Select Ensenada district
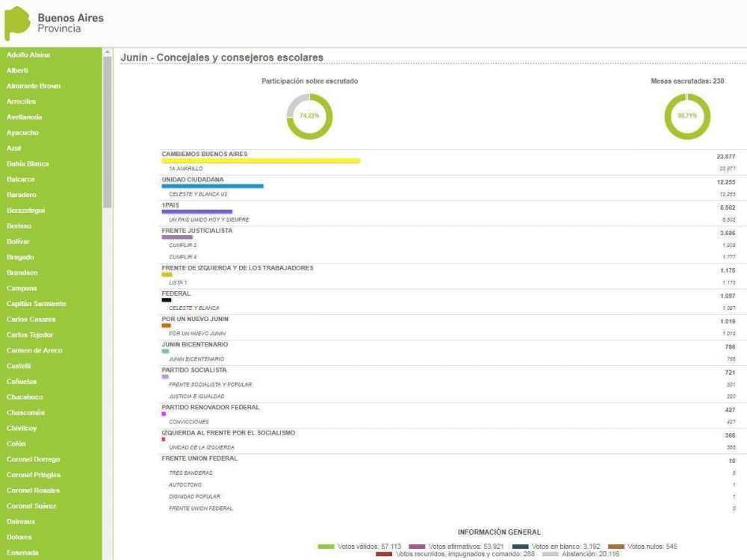 click(22, 553)
